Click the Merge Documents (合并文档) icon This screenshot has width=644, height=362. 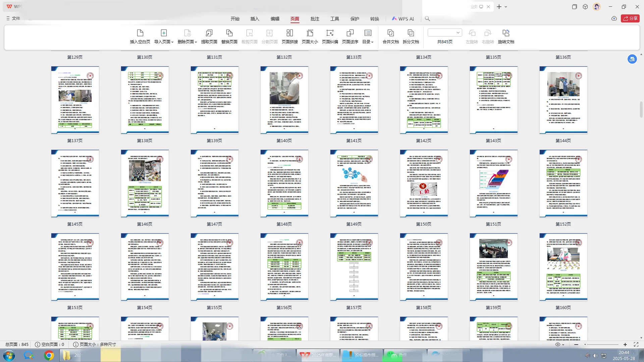[390, 33]
